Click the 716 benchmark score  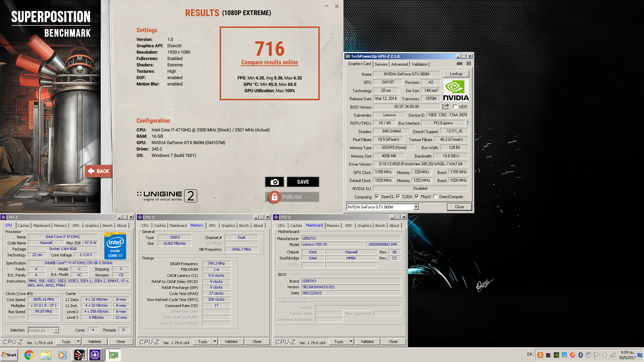(269, 49)
